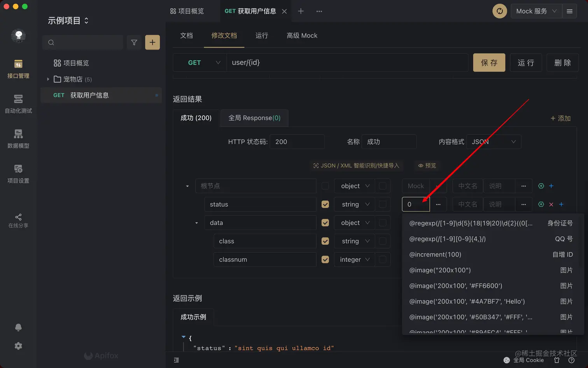Toggle the nullable checkbox after data object type

coord(383,223)
